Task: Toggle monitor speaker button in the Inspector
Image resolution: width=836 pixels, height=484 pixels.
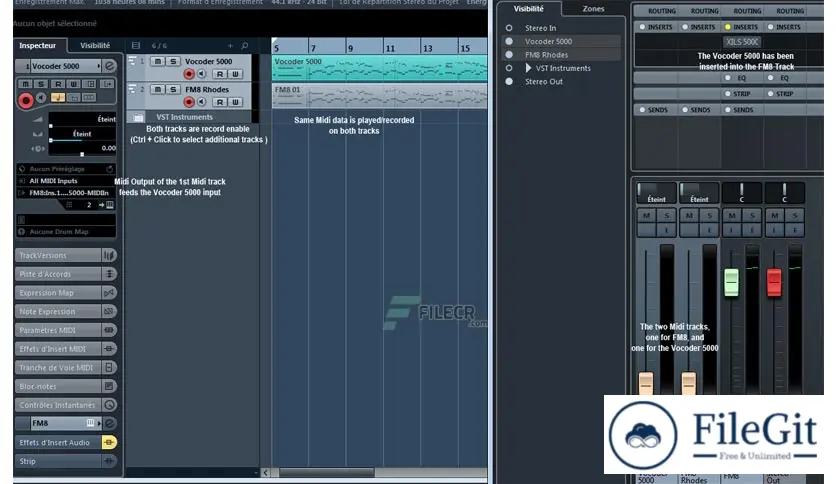Action: pos(41,98)
